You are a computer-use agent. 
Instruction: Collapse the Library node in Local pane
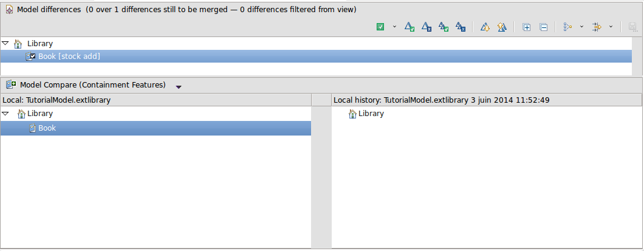click(x=5, y=114)
